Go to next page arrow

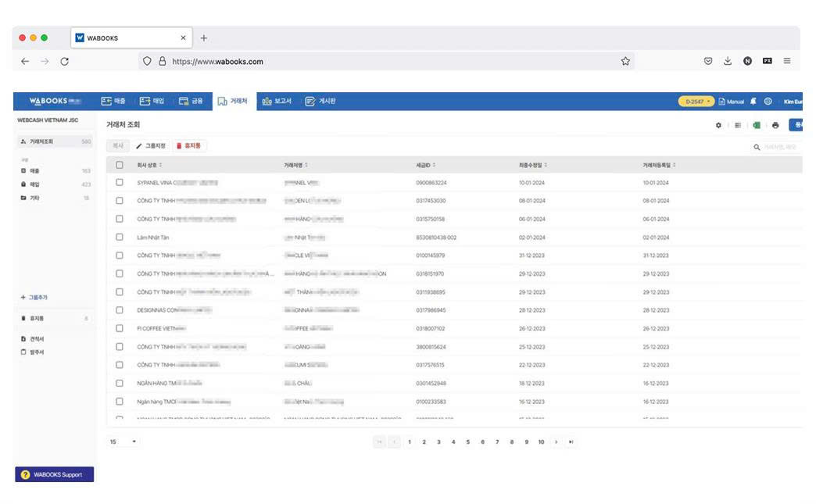click(x=557, y=442)
